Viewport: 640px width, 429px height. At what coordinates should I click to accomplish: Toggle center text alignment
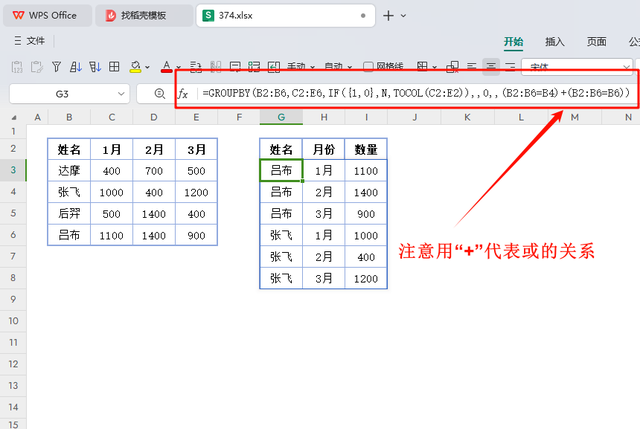point(491,67)
